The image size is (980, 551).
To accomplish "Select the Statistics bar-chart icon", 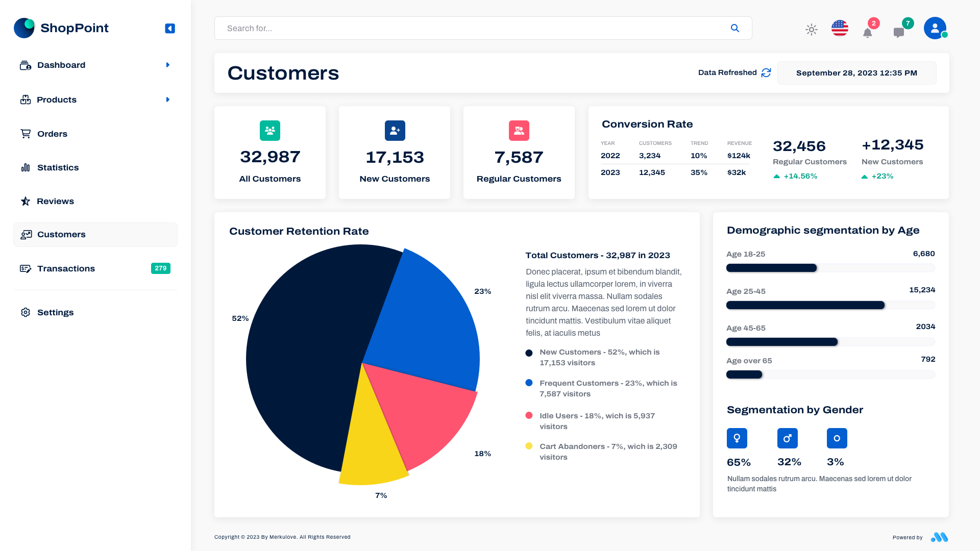I will click(x=25, y=167).
